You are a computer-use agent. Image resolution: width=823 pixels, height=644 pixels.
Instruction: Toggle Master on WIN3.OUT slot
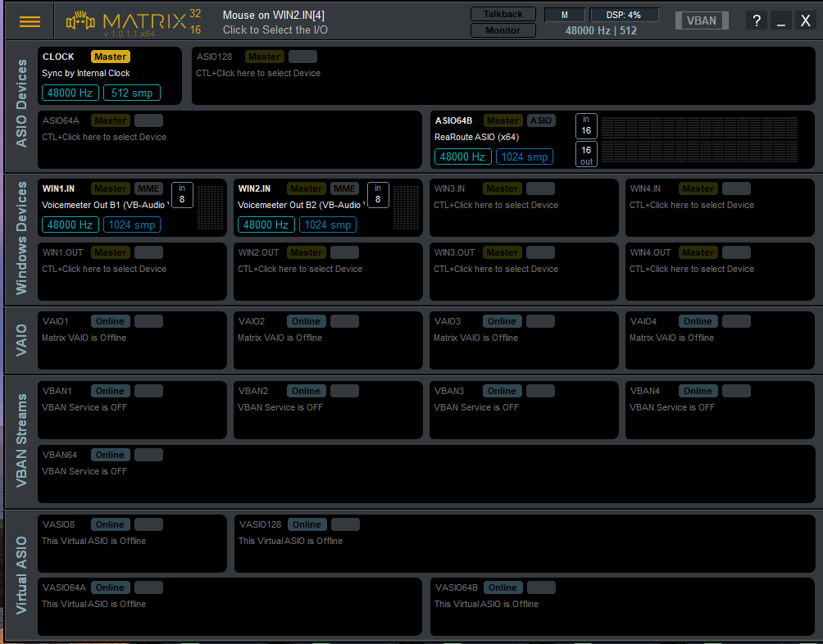click(502, 253)
